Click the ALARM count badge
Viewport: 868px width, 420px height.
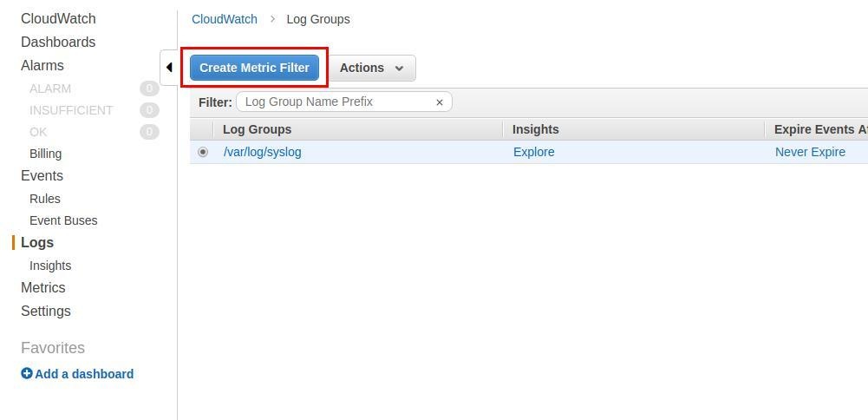coord(149,89)
